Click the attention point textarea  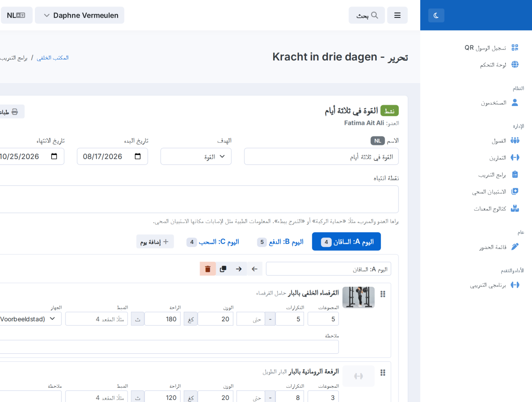pyautogui.click(x=199, y=199)
